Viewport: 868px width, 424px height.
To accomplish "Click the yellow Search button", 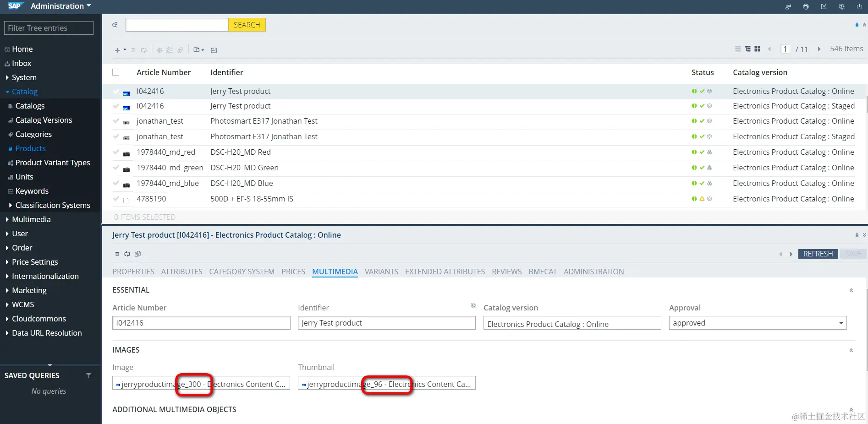I will (247, 25).
